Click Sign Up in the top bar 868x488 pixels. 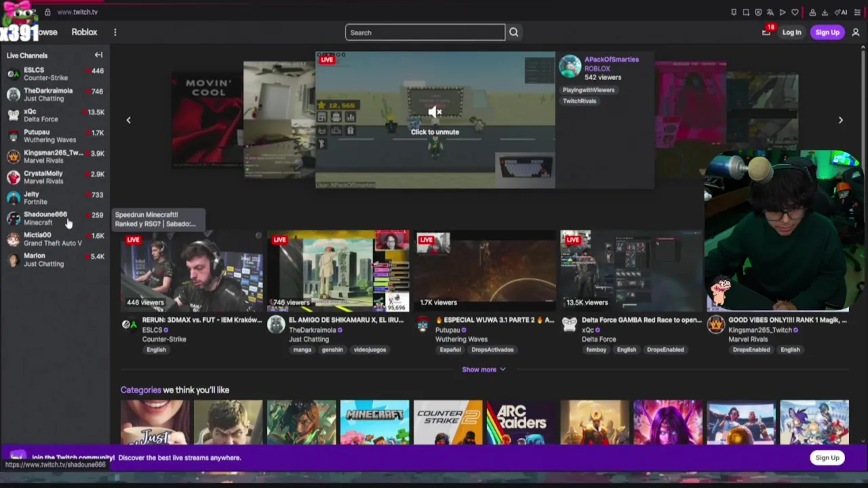[827, 32]
